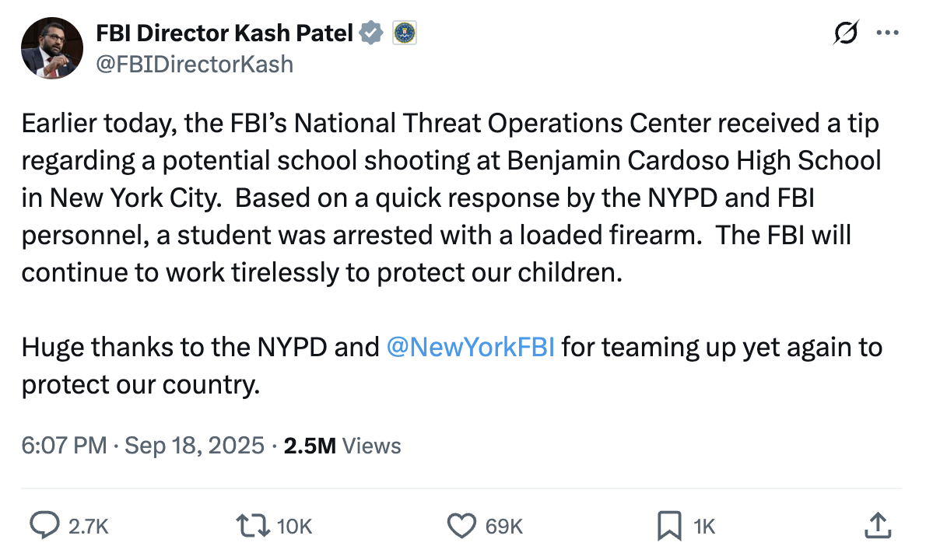View the 2.5M Views analytics
The height and width of the screenshot is (560, 926).
[x=342, y=446]
